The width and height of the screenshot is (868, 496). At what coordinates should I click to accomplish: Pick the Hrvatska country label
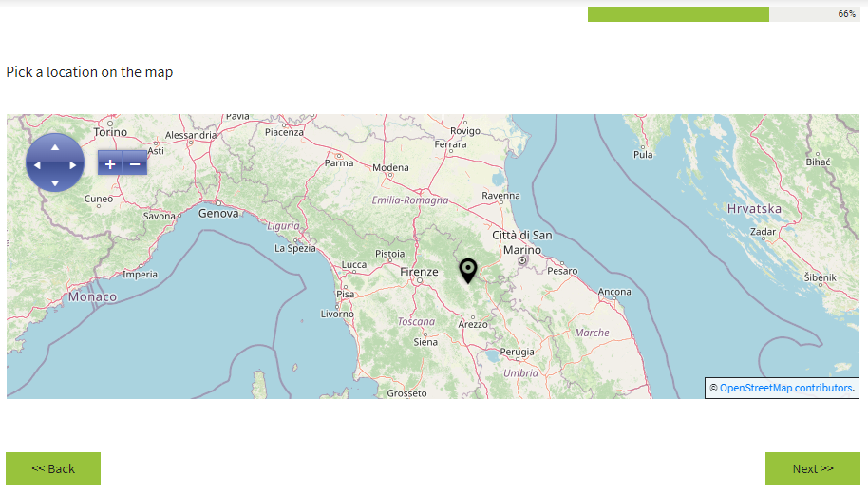click(755, 209)
